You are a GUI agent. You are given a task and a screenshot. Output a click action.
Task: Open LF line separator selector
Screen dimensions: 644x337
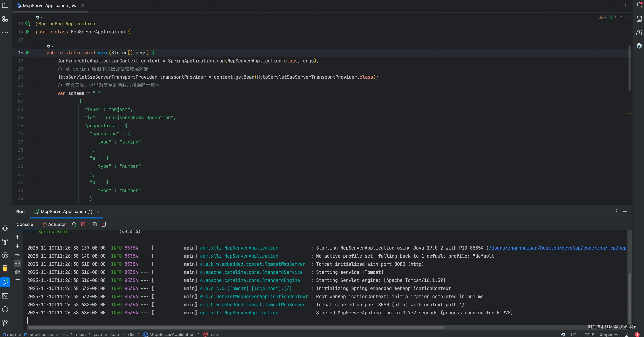pyautogui.click(x=573, y=334)
